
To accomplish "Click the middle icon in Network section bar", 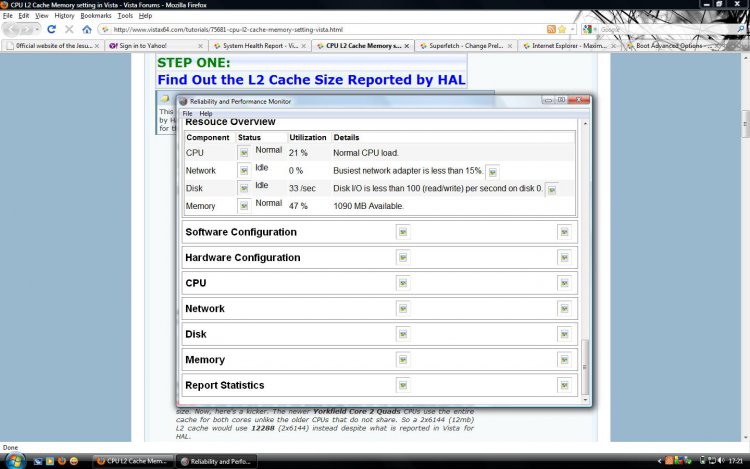I will tap(403, 308).
